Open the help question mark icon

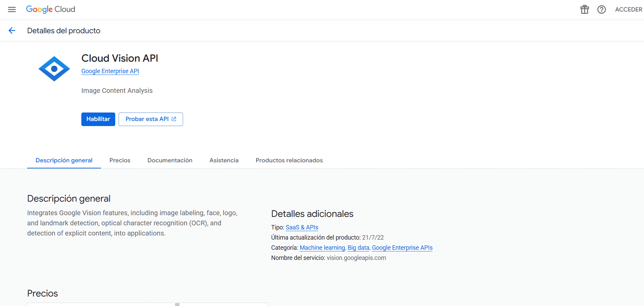click(x=602, y=9)
